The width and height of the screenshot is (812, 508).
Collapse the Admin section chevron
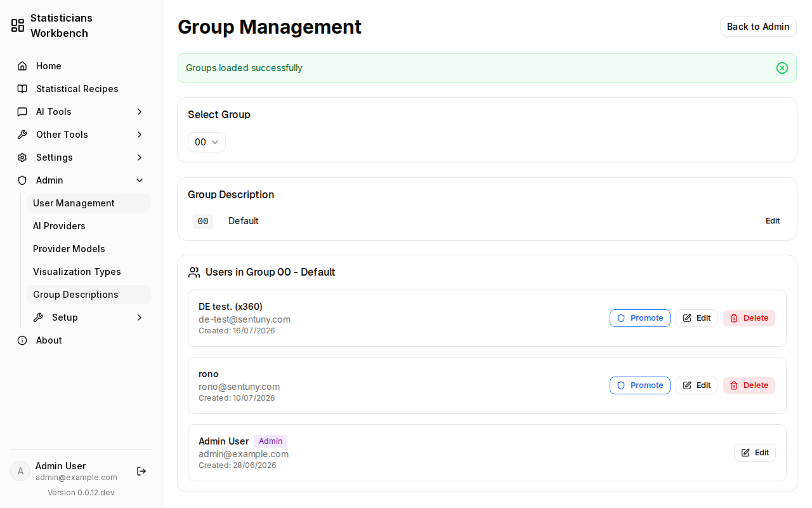[140, 180]
